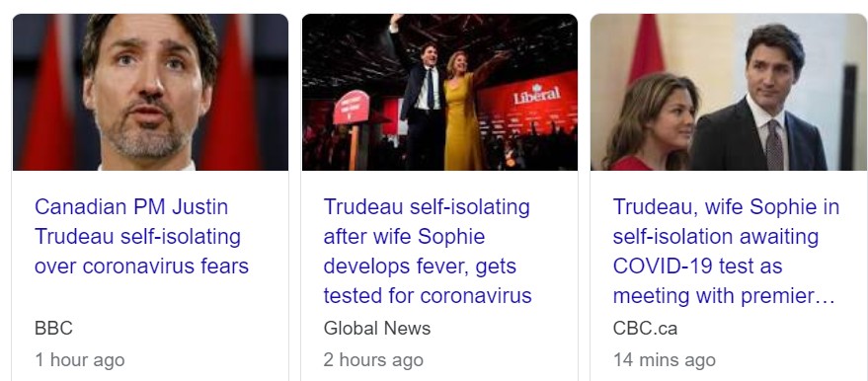
Task: Click 'tested for coronavirus' headline line
Action: tap(428, 296)
